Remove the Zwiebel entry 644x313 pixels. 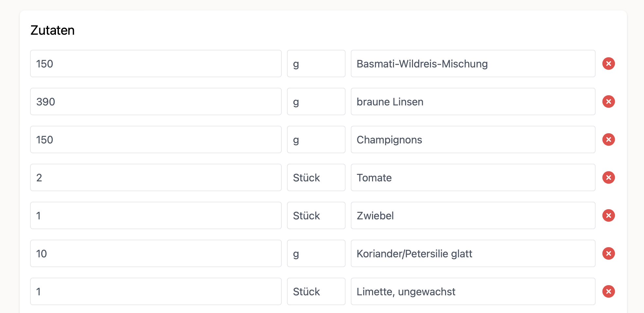[x=609, y=215]
